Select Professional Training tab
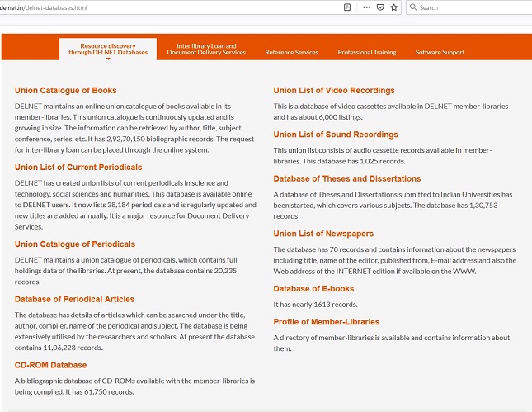The height and width of the screenshot is (412, 532). [x=367, y=52]
